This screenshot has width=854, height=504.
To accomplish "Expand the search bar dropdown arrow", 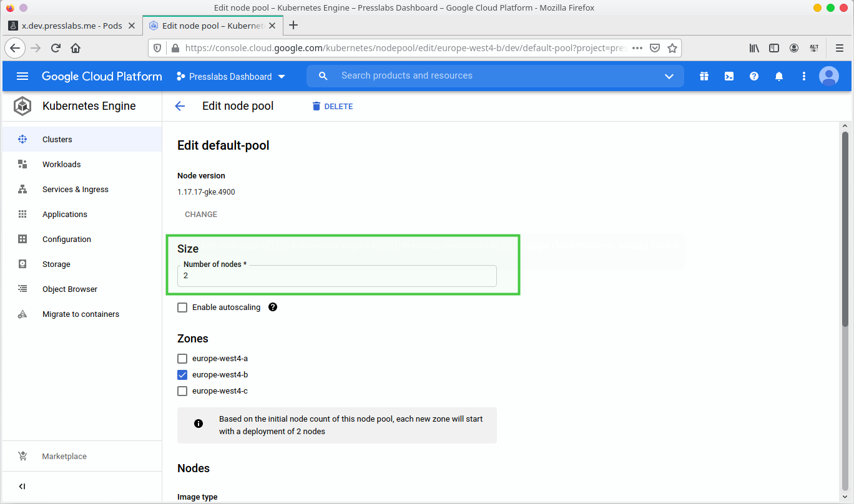I will coord(669,76).
